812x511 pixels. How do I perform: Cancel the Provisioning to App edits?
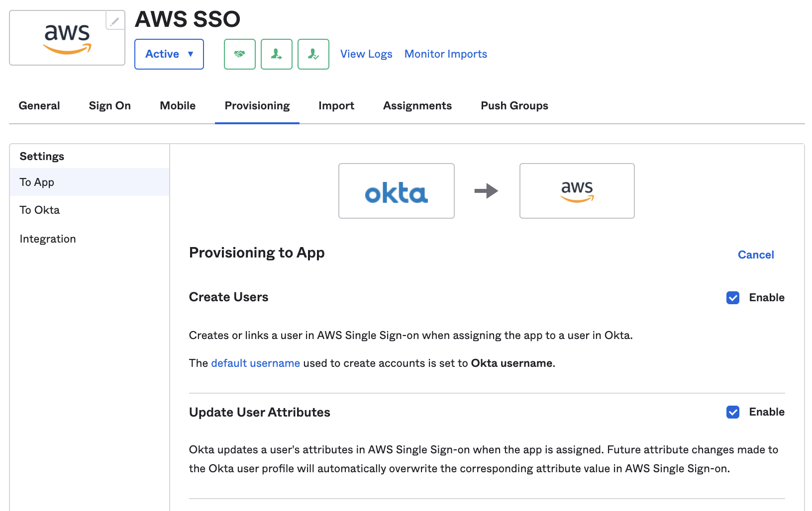coord(755,255)
